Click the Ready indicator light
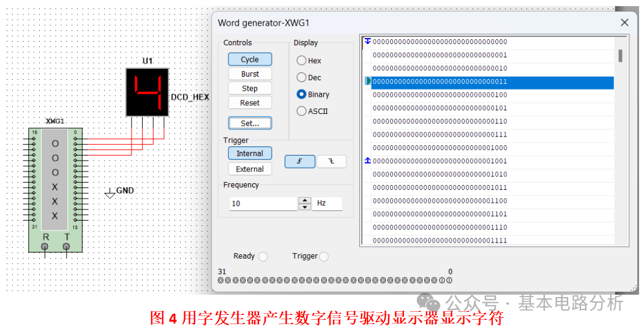644x329 pixels. 263,257
